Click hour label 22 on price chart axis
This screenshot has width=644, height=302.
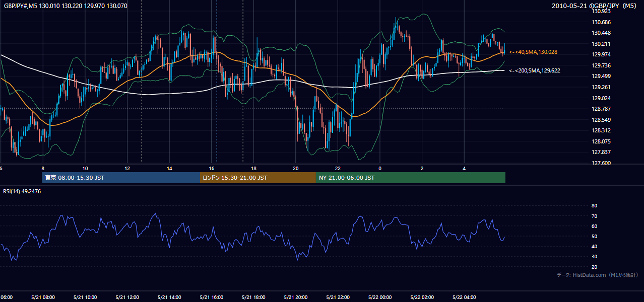(x=338, y=168)
